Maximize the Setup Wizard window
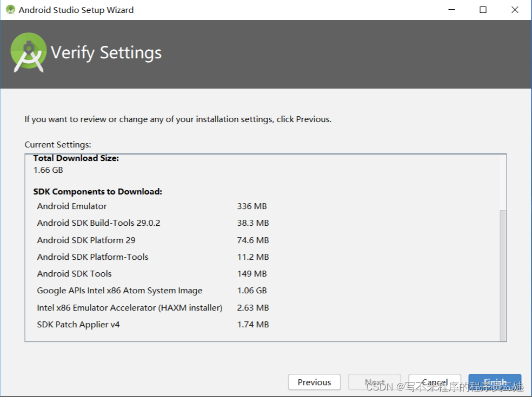The width and height of the screenshot is (532, 397). tap(483, 10)
